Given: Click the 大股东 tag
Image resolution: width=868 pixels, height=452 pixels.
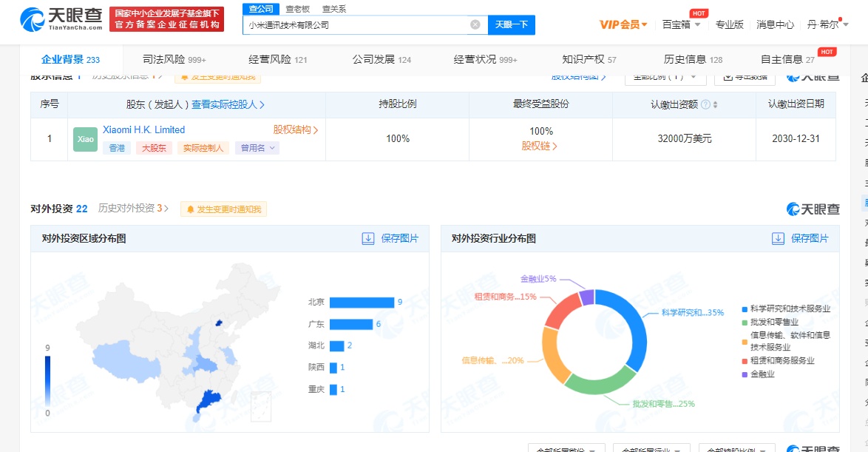Looking at the screenshot, I should coord(154,148).
